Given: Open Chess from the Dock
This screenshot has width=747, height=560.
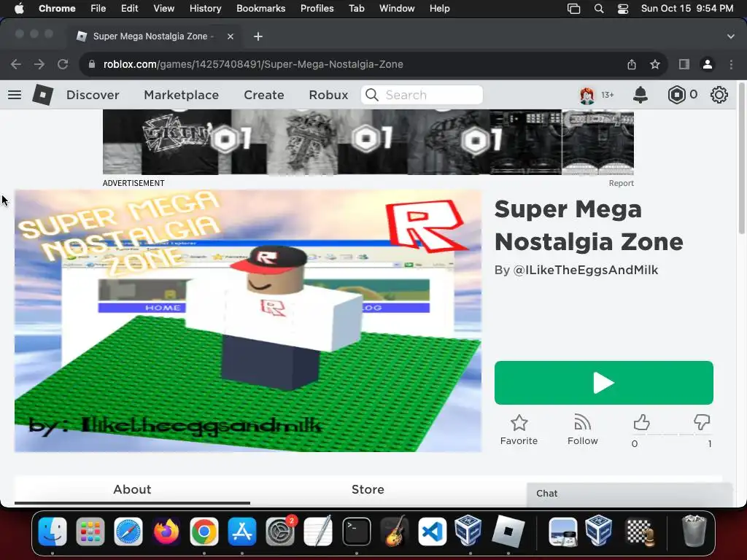Looking at the screenshot, I should [640, 532].
